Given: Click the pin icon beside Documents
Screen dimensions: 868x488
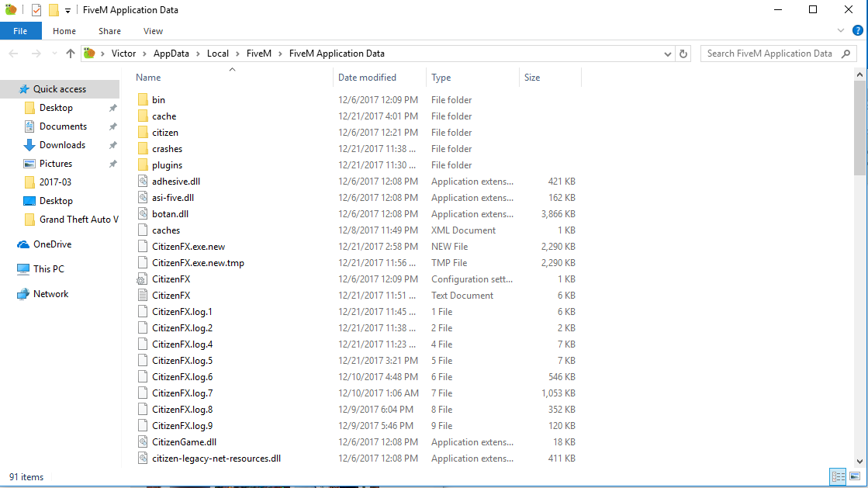Looking at the screenshot, I should click(113, 126).
